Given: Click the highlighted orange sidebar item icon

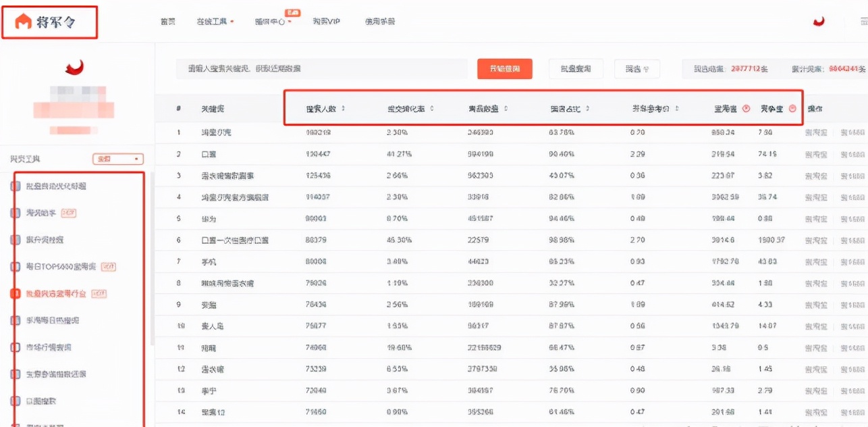Looking at the screenshot, I should coord(15,294).
